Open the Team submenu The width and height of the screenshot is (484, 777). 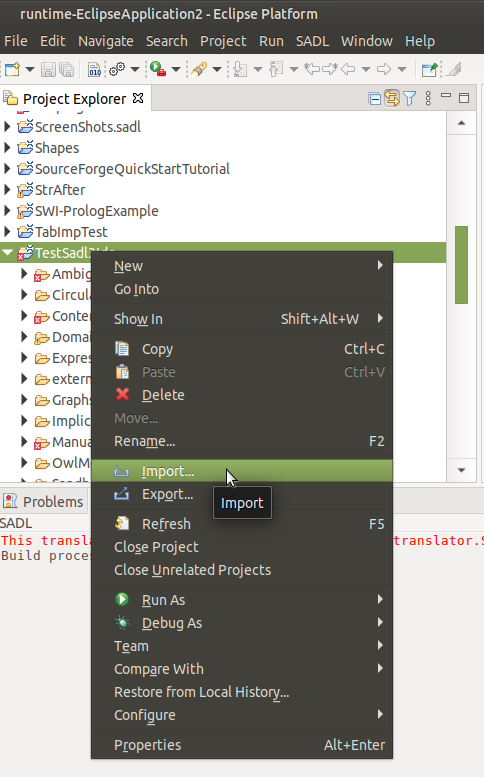242,646
